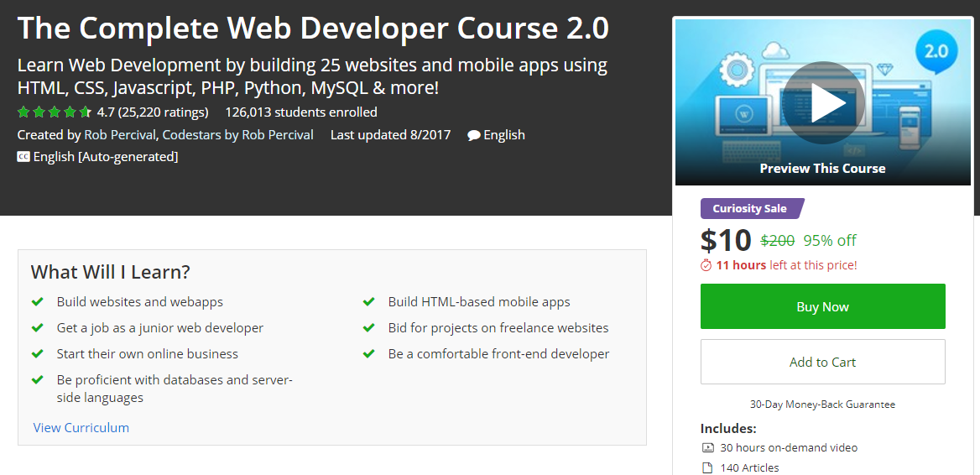
Task: Click the Last updated 8/2017 text
Action: click(391, 134)
